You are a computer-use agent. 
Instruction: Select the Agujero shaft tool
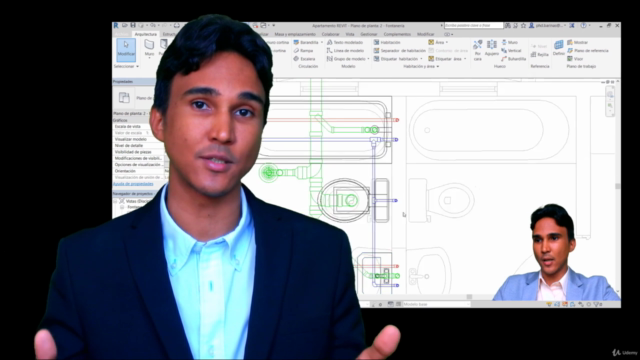(492, 49)
